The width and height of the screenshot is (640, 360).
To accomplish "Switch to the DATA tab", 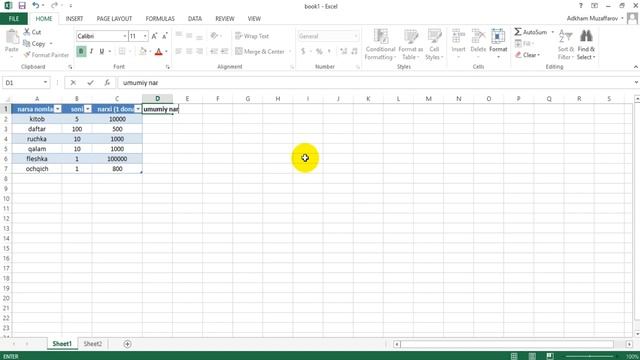I will tap(195, 19).
